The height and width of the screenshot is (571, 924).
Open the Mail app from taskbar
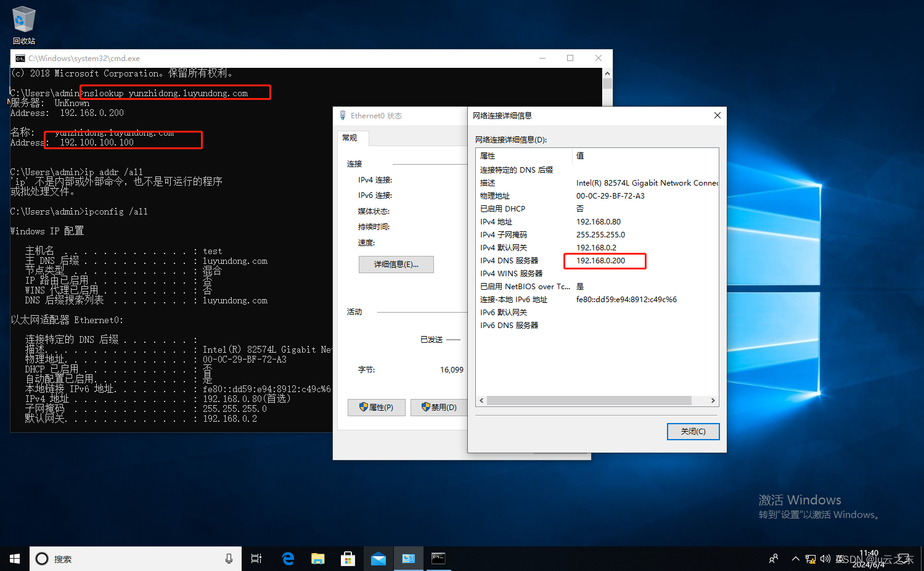[x=378, y=559]
